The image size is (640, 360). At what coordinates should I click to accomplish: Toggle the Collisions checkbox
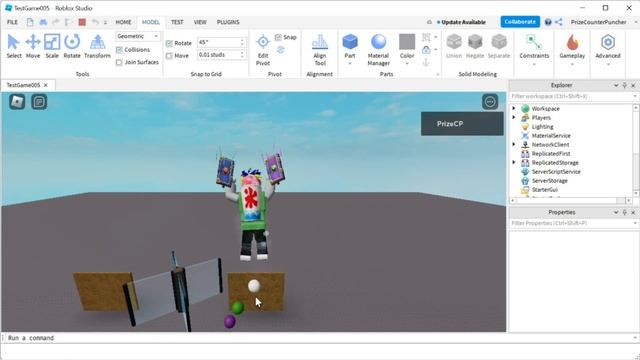pos(119,50)
